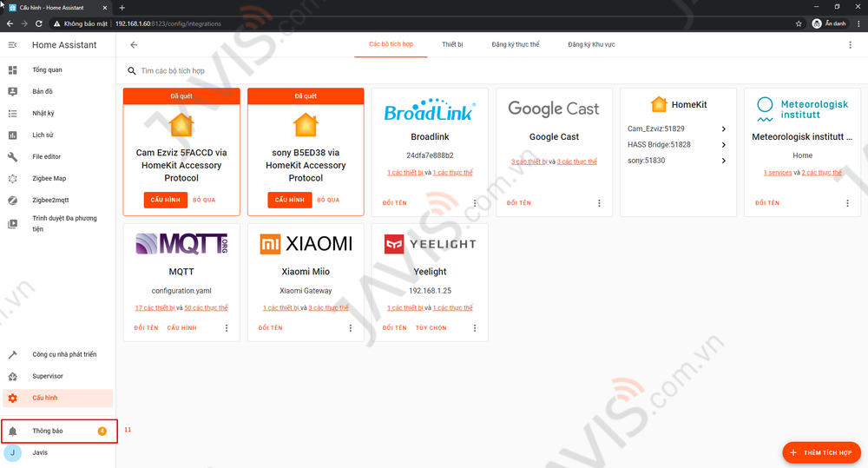Viewport: 868px width, 468px height.
Task: Open the top-right overflow menu of integrations page
Action: (851, 45)
